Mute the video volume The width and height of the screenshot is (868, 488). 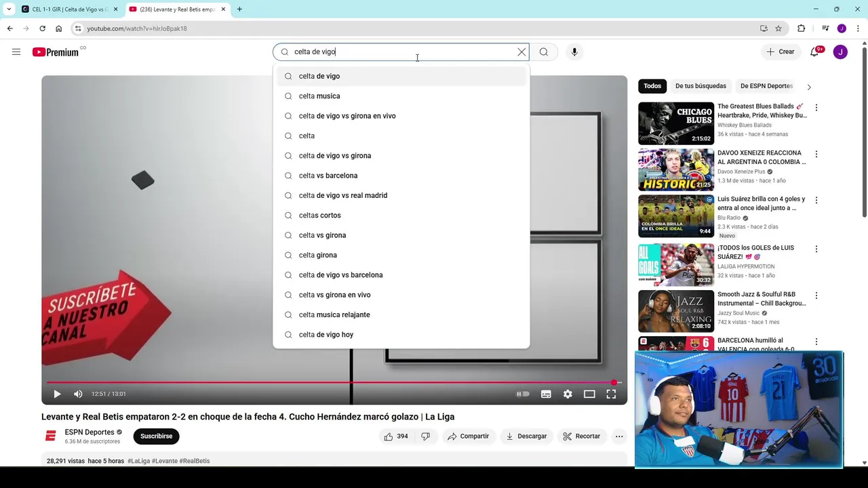78,394
